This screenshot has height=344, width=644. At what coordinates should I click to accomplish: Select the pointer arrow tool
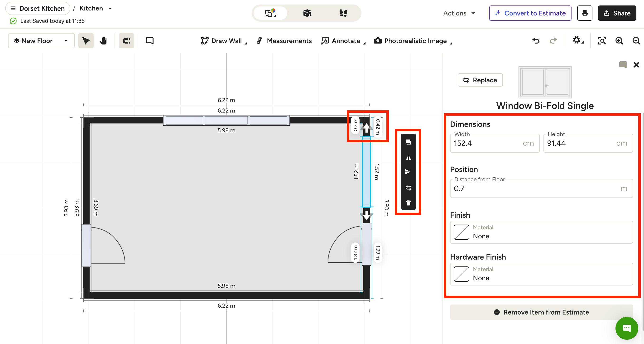[86, 40]
